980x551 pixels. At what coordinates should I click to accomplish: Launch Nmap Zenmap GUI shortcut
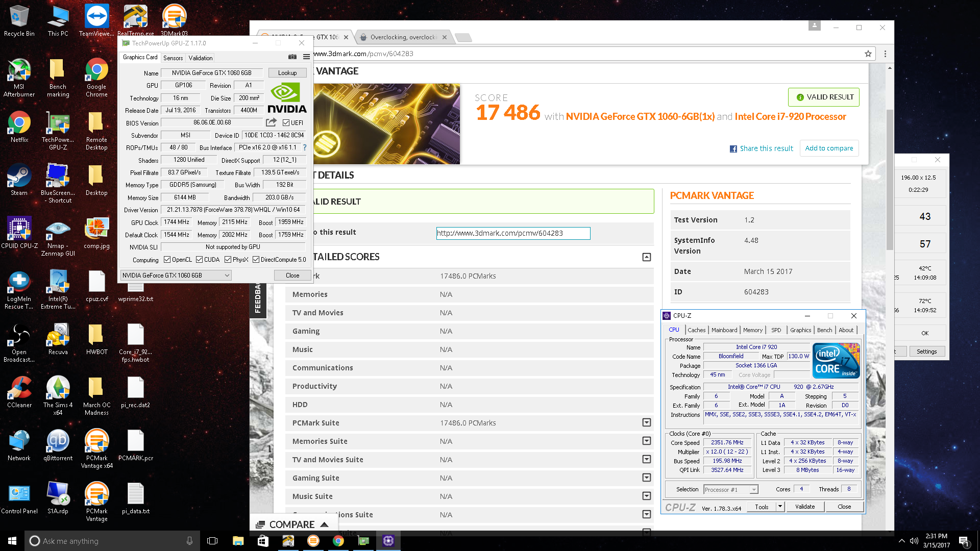tap(58, 237)
